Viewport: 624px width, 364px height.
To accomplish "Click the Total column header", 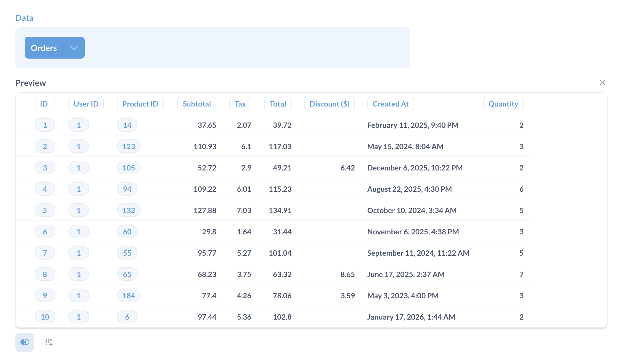I will (x=278, y=104).
